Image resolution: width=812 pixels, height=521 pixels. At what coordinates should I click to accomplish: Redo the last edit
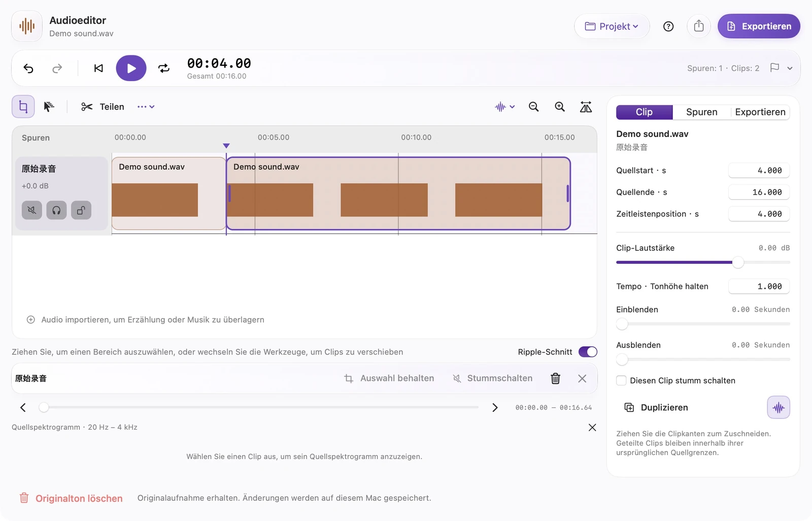click(x=57, y=68)
